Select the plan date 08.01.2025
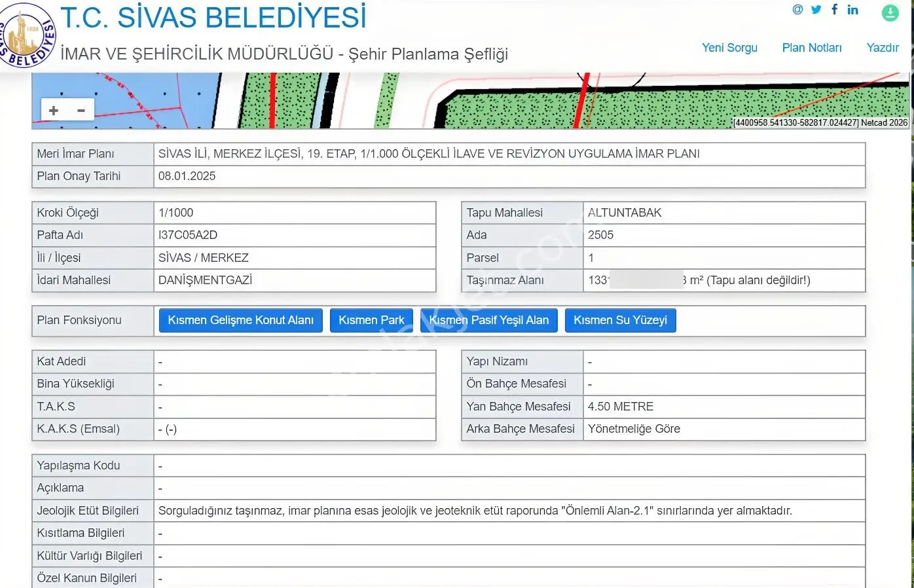 tap(187, 176)
